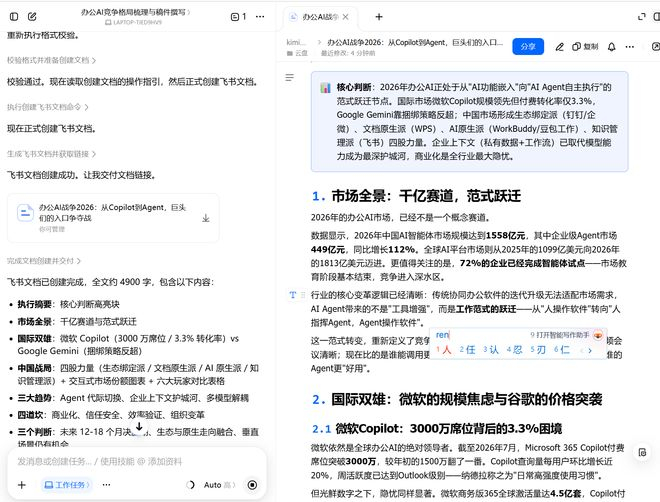This screenshot has width=660, height=502.
Task: Open the Auto model dropdown
Action: [x=219, y=485]
